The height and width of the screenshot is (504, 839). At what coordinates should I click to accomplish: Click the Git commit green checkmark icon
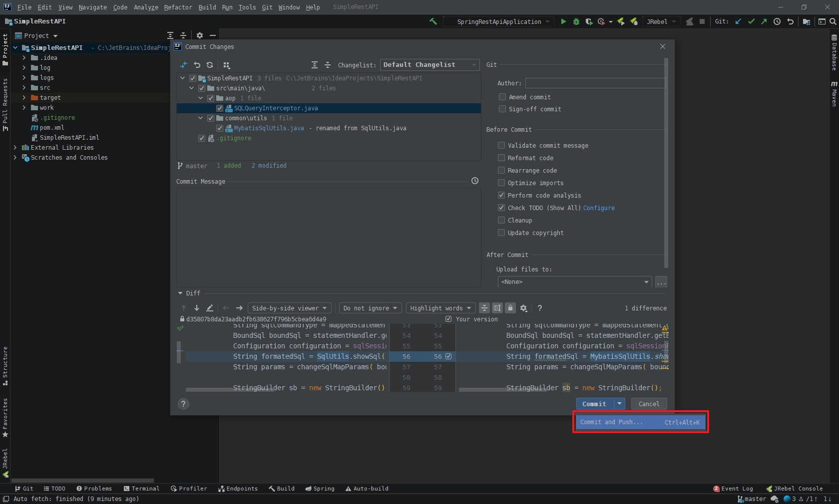tap(751, 21)
